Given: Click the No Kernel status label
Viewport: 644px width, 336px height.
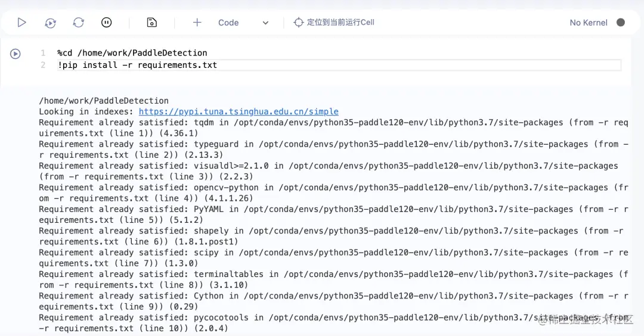Looking at the screenshot, I should (588, 23).
